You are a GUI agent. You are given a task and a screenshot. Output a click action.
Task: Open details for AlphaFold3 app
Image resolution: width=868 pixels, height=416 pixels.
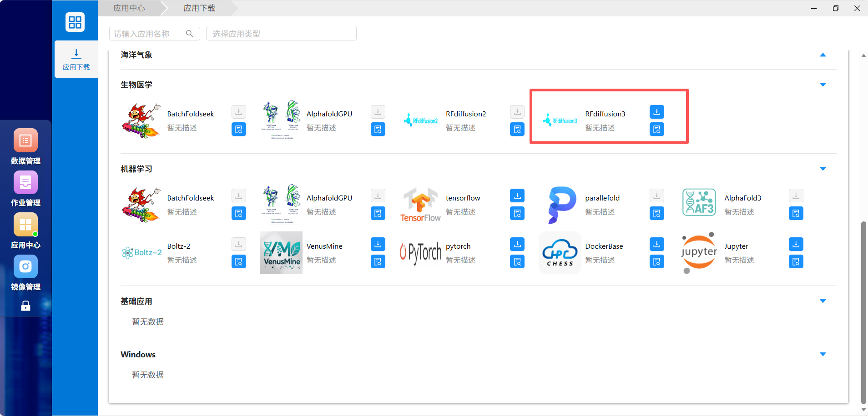coord(796,214)
